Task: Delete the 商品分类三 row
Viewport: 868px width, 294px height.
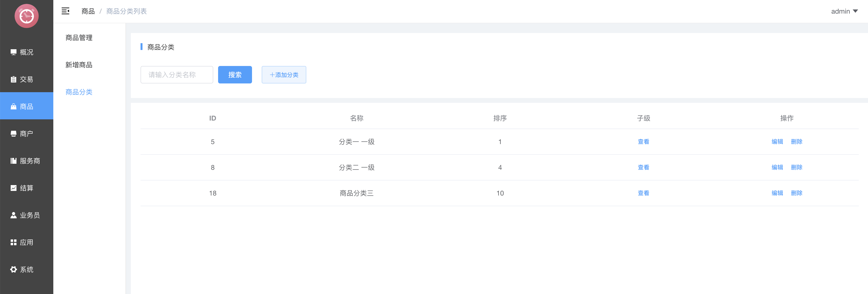Action: tap(796, 193)
